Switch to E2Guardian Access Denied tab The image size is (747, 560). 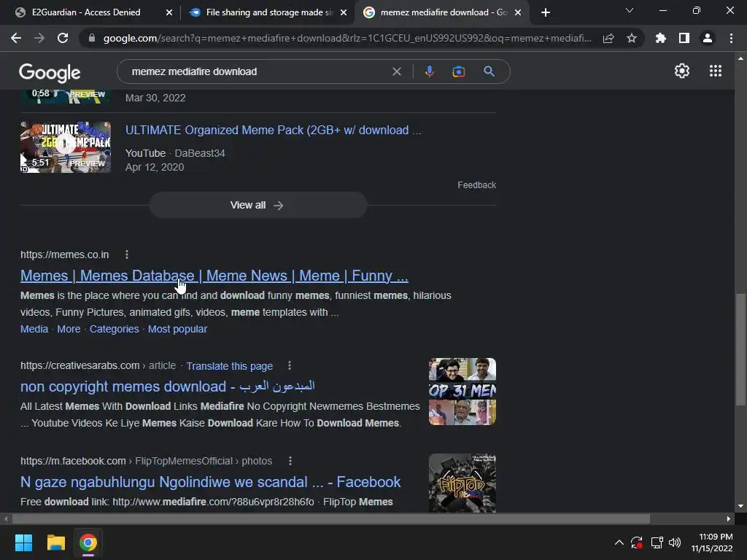[x=86, y=12]
